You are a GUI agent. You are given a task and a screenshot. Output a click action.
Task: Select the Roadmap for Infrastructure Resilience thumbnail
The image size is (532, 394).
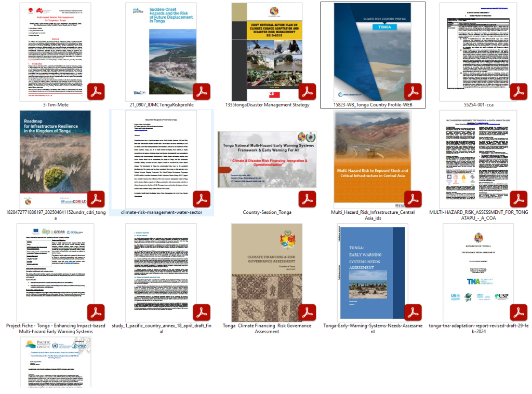[55, 157]
